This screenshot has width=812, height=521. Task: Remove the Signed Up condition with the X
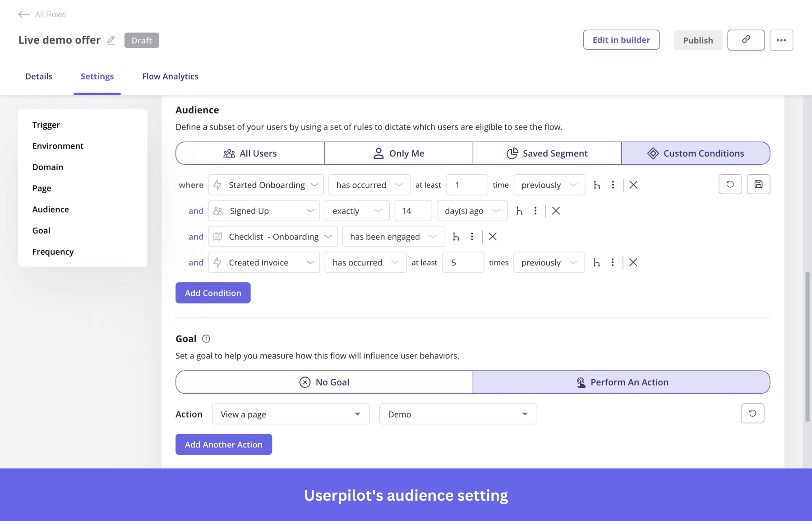(556, 210)
